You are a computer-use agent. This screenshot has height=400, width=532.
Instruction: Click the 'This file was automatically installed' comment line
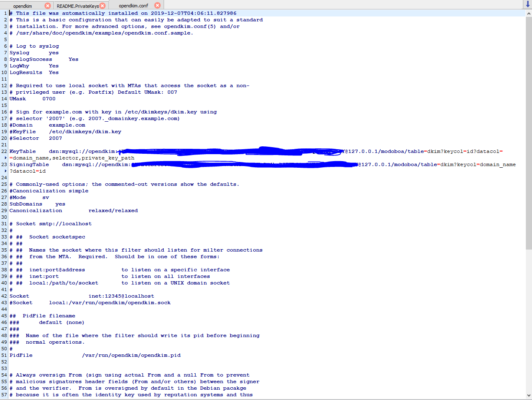[123, 13]
